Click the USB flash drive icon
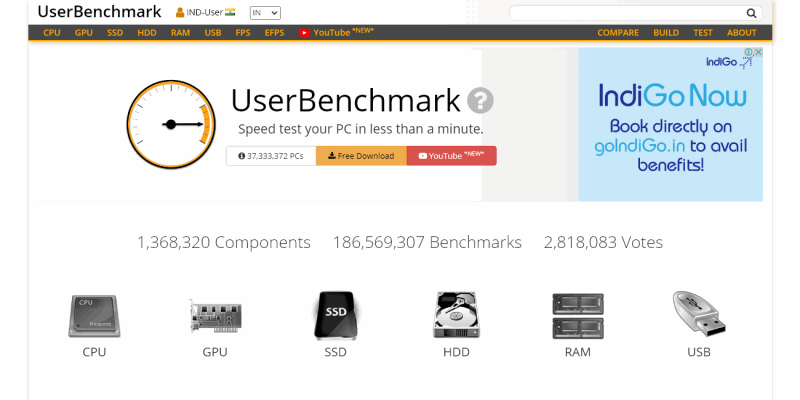 (x=699, y=314)
